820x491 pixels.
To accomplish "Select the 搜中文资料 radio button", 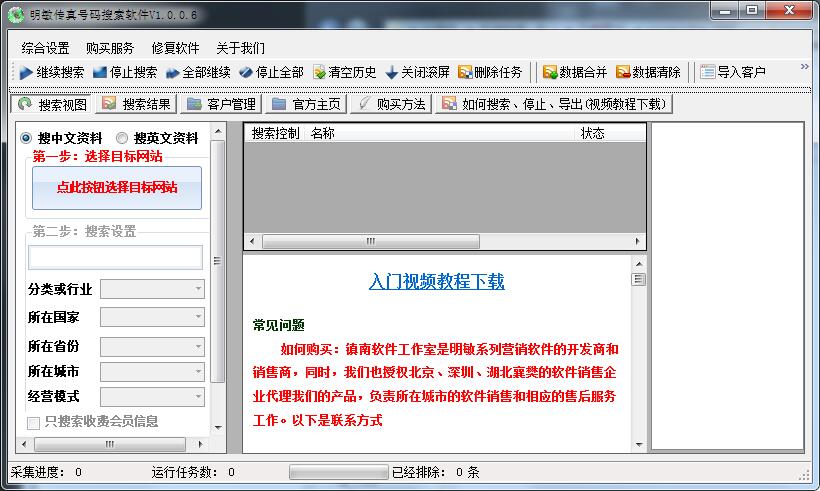I will 26,138.
